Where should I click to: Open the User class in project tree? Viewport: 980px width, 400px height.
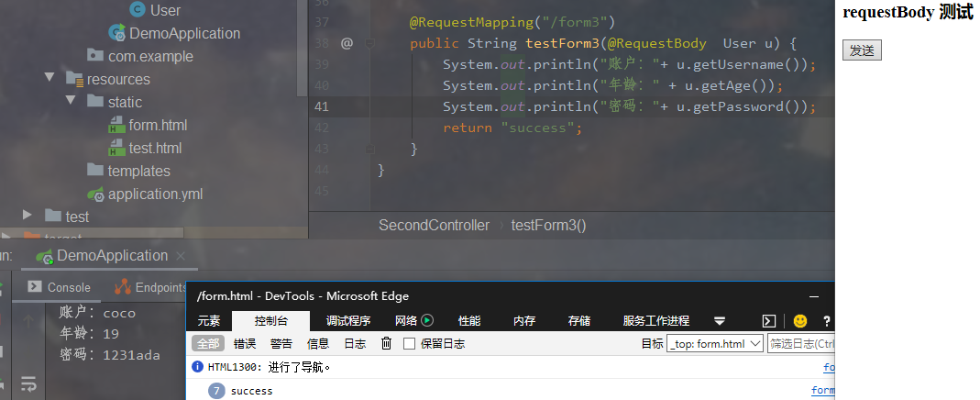(x=165, y=10)
